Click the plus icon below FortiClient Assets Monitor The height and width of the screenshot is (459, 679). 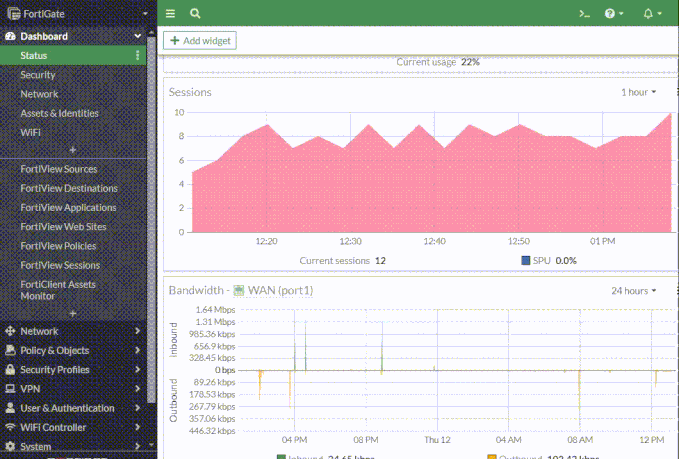point(72,313)
